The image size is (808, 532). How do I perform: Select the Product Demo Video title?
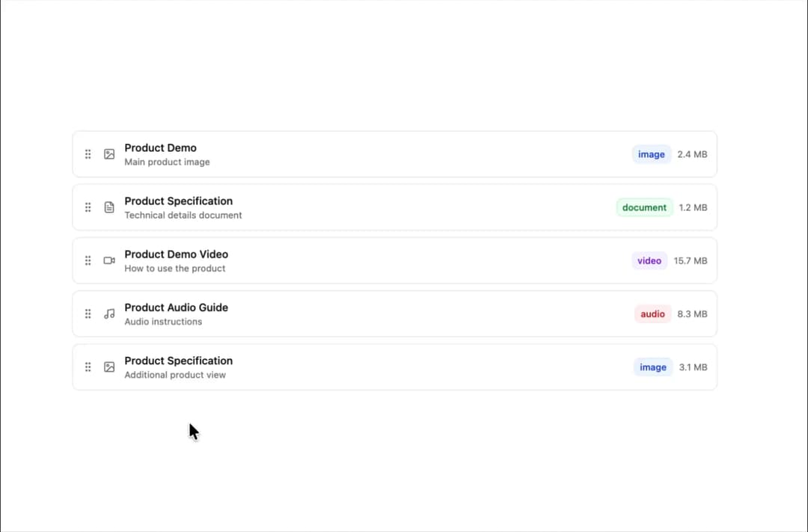coord(177,254)
